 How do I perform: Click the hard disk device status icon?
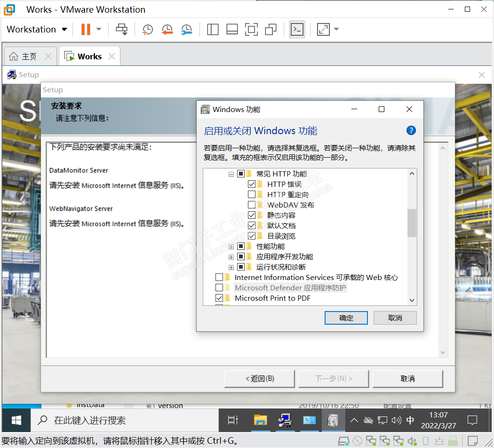pos(344,441)
